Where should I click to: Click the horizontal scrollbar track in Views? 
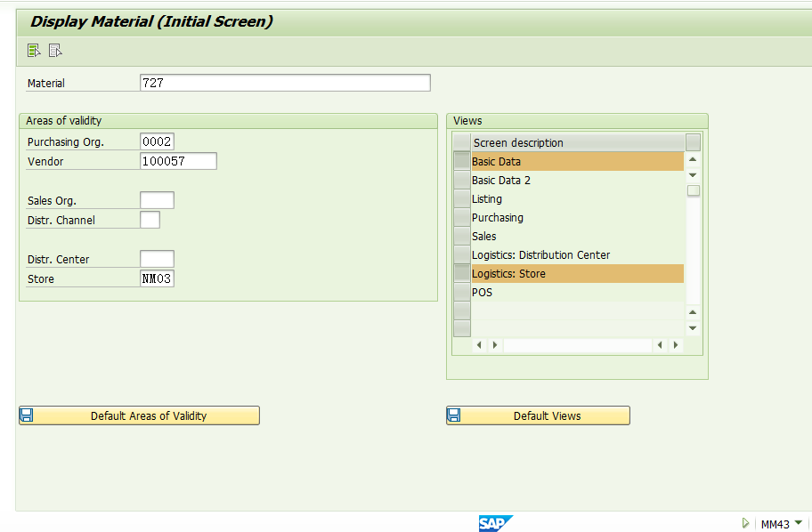pos(578,345)
